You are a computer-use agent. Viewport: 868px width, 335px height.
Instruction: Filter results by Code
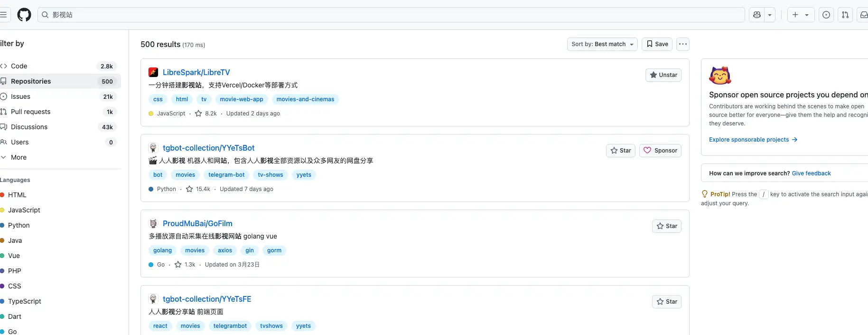[60, 66]
